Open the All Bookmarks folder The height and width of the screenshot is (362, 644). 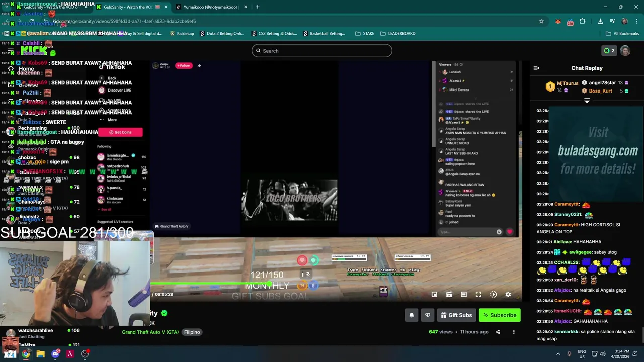pos(622,33)
